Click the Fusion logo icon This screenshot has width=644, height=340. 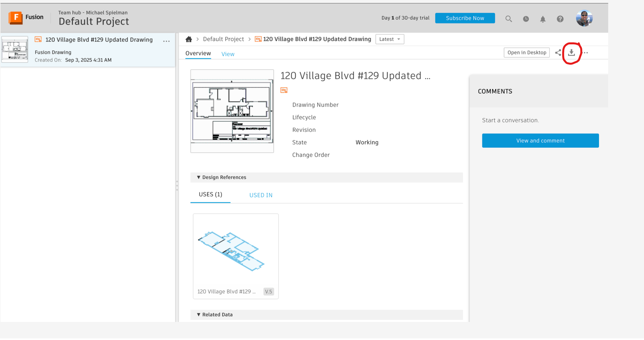(x=15, y=18)
